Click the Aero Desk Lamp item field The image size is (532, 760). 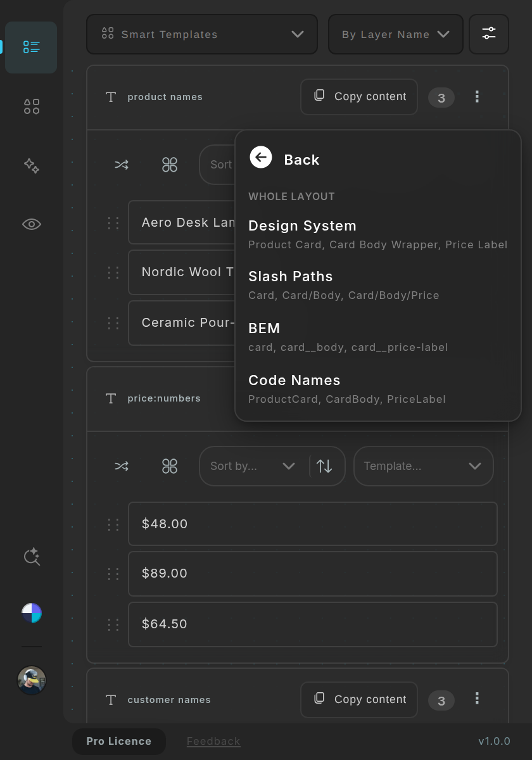point(182,222)
